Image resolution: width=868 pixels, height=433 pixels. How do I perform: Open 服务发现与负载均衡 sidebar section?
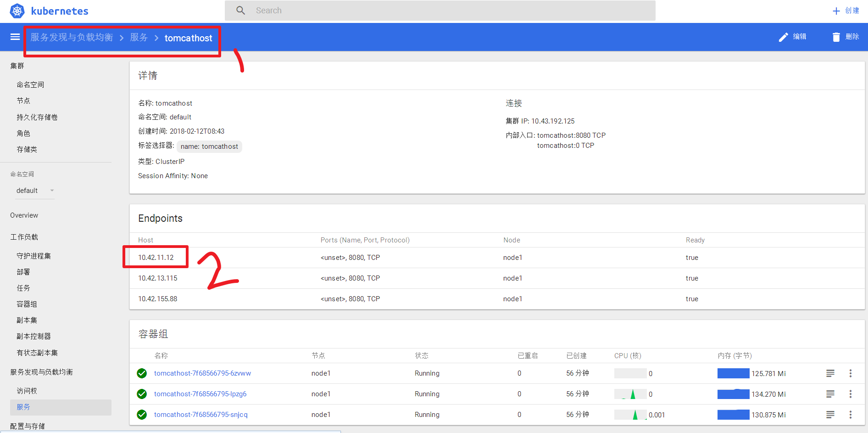[41, 372]
